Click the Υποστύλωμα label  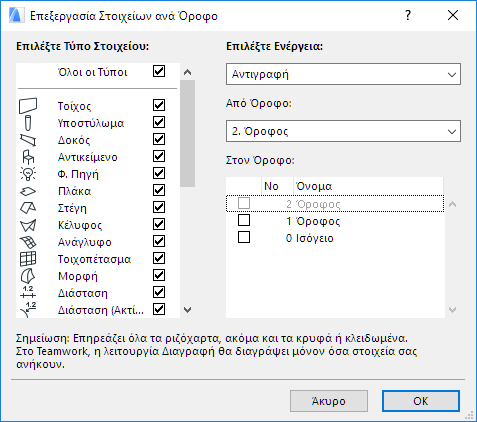tap(91, 123)
